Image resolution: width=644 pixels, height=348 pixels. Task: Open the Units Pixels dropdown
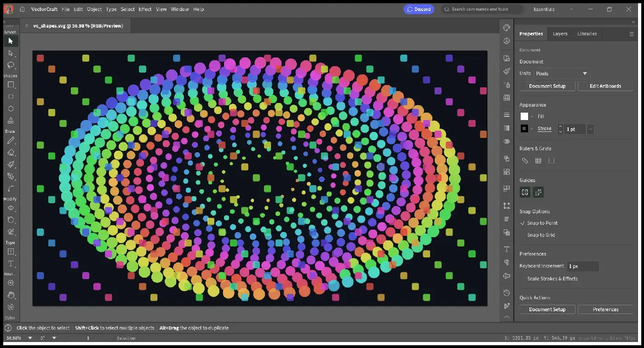562,74
